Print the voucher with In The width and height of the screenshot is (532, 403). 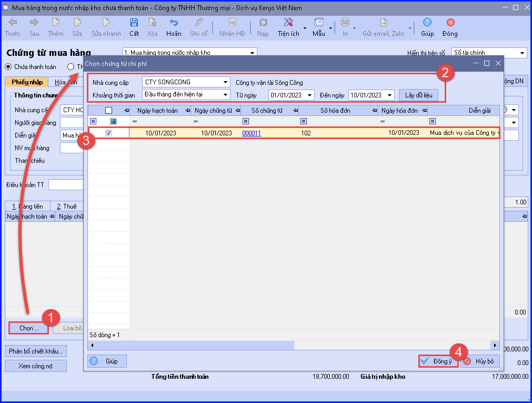click(x=345, y=27)
